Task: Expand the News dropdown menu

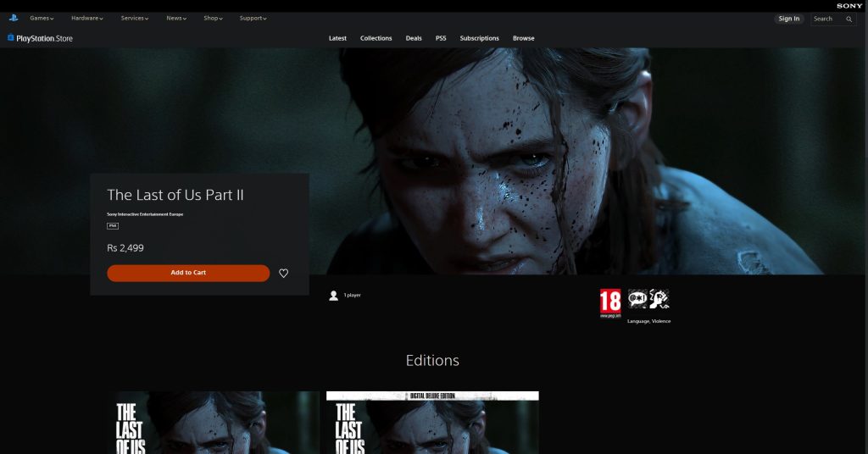Action: 176,19
